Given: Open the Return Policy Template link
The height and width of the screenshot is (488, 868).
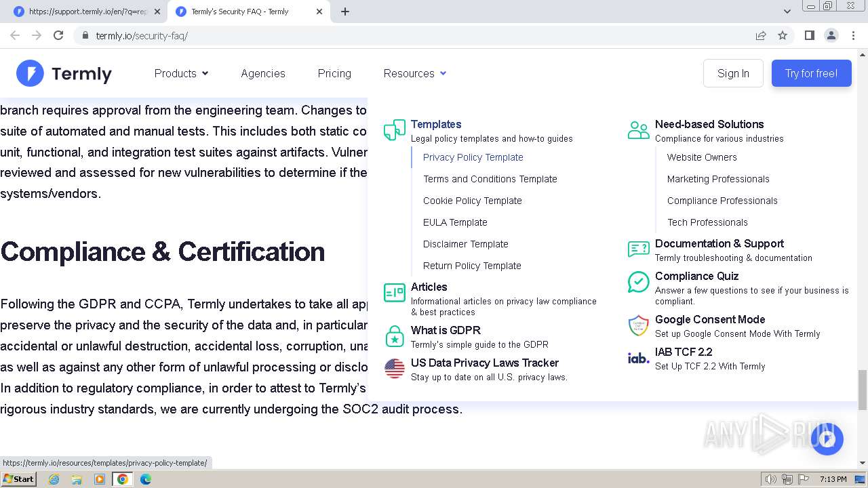Looking at the screenshot, I should coord(472,266).
